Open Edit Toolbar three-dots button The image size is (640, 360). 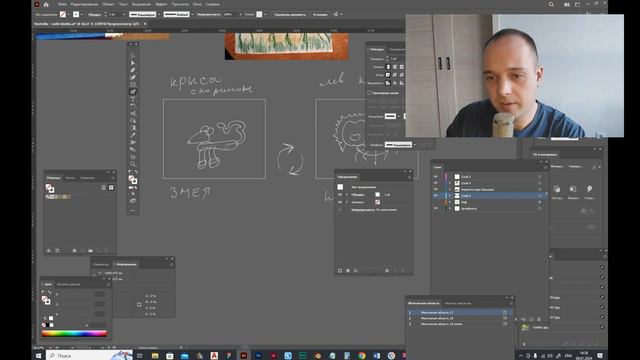click(x=133, y=210)
